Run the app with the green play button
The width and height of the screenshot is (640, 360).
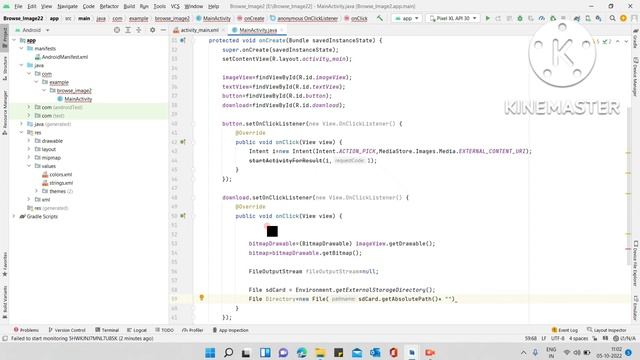point(487,18)
